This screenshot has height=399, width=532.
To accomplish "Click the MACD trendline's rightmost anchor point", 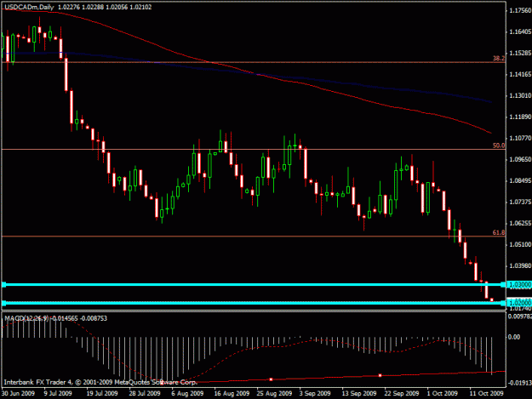I will (x=380, y=375).
